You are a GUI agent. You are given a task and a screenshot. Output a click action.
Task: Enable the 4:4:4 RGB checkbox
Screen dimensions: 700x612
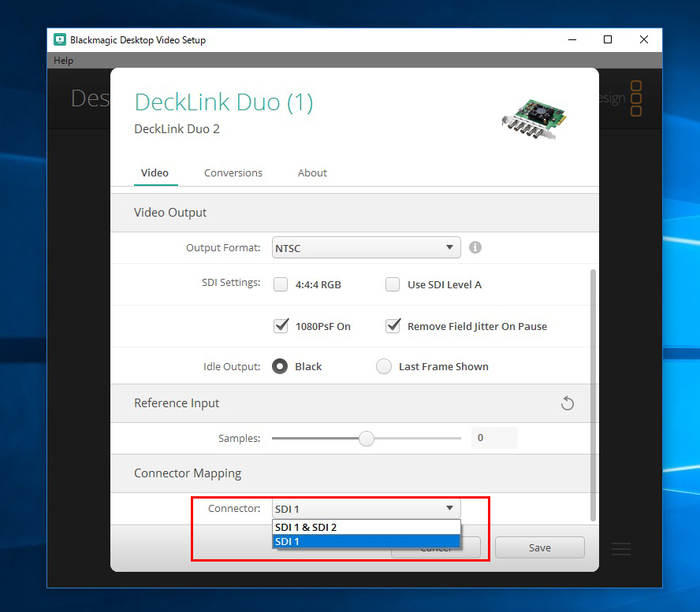pyautogui.click(x=281, y=284)
